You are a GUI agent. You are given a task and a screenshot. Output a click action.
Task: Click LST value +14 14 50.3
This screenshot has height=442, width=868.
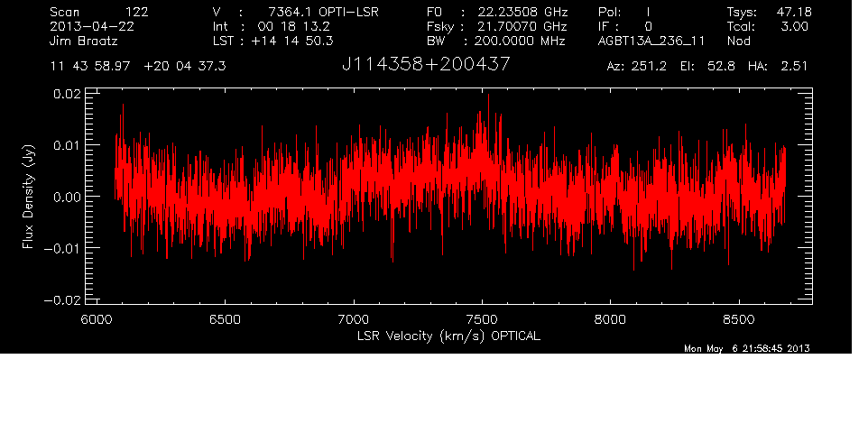(292, 41)
